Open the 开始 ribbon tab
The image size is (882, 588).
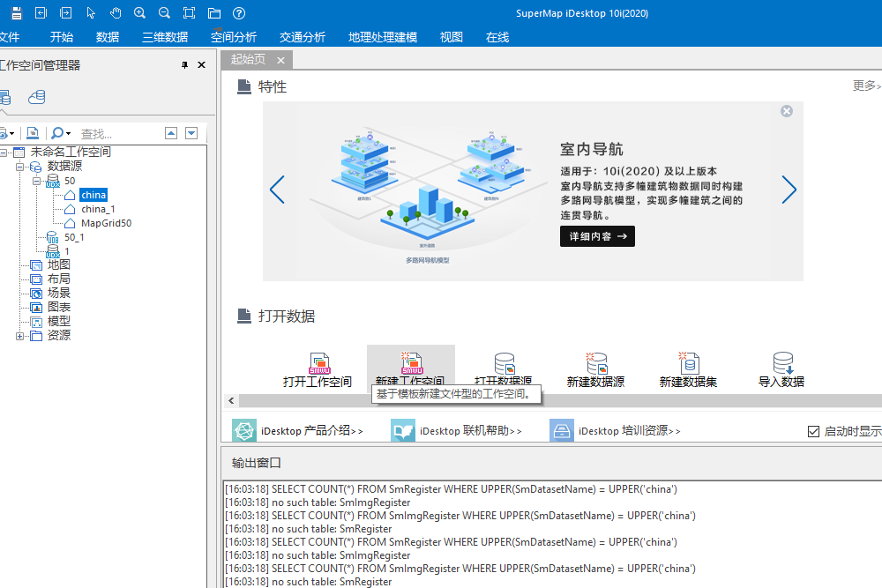(62, 37)
